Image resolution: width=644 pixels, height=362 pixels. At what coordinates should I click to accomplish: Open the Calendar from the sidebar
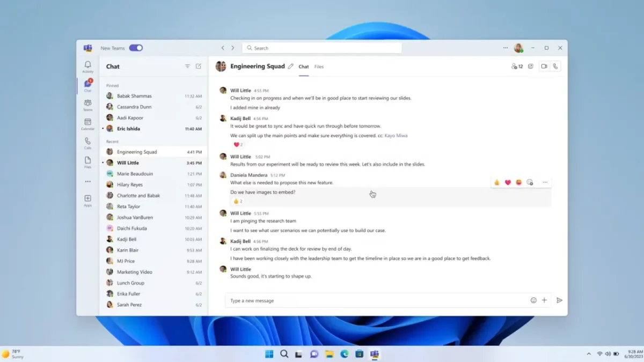(x=87, y=124)
